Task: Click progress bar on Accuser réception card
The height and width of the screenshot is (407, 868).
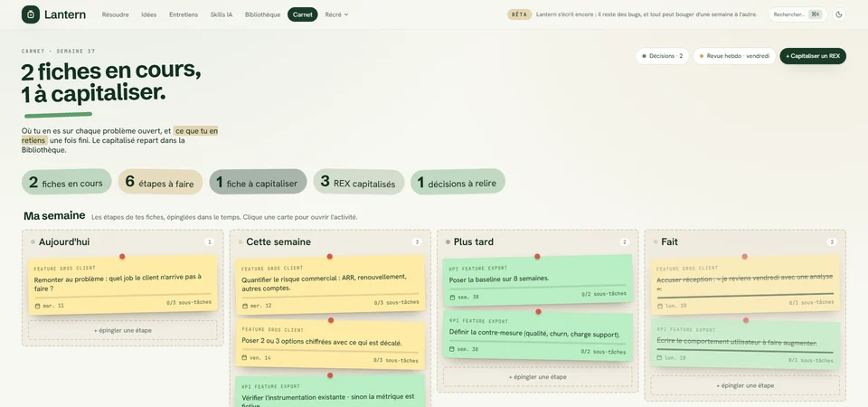Action: point(745,295)
